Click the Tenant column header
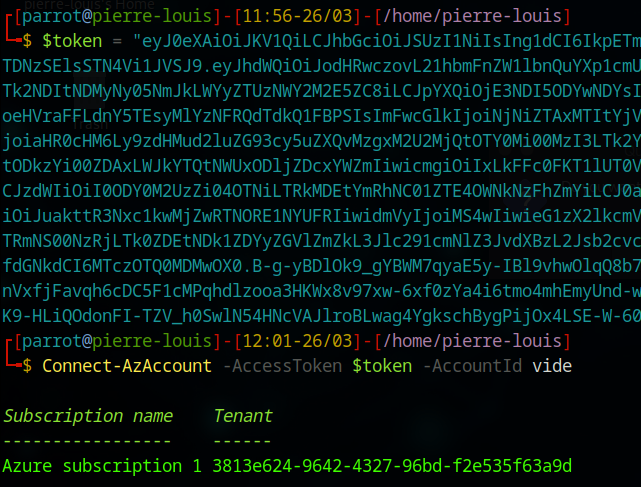This screenshot has width=641, height=487. click(x=243, y=416)
